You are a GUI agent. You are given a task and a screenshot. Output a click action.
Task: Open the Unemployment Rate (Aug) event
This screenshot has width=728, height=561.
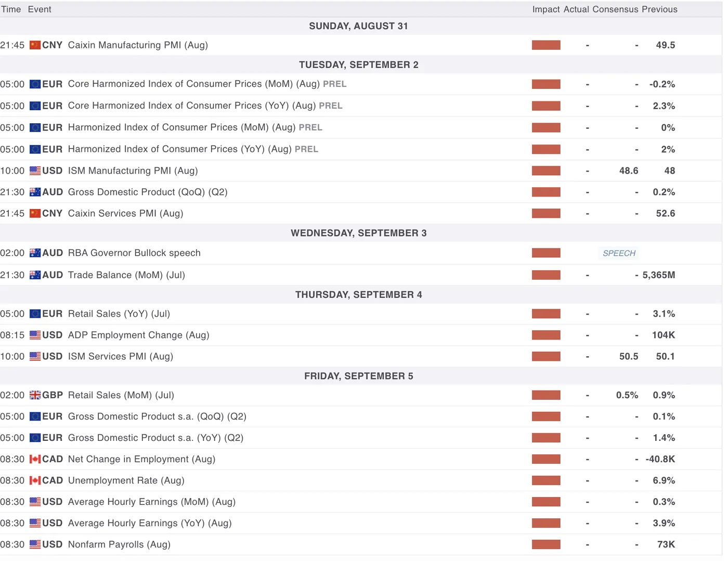pyautogui.click(x=126, y=480)
